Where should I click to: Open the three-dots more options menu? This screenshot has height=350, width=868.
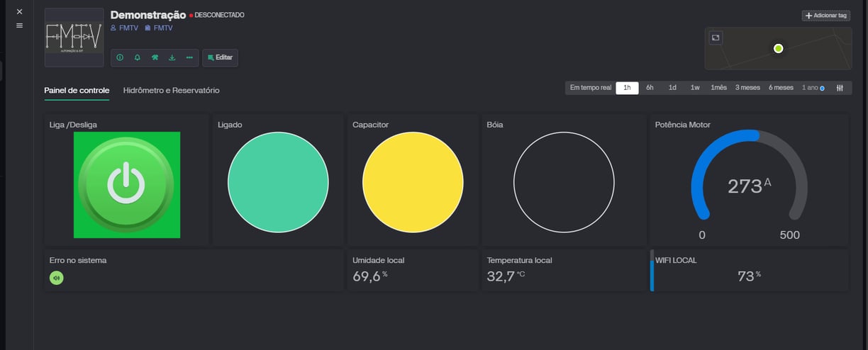189,57
